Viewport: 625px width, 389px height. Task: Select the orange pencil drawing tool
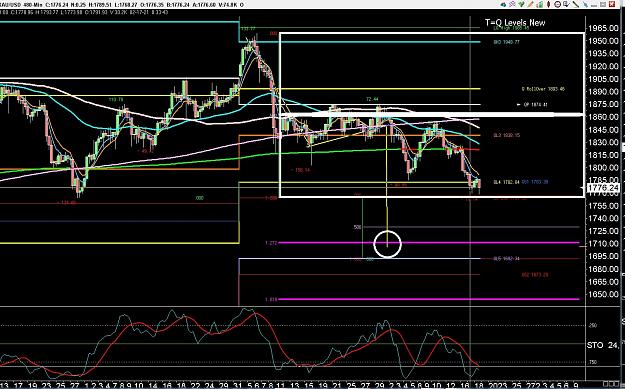click(531, 4)
